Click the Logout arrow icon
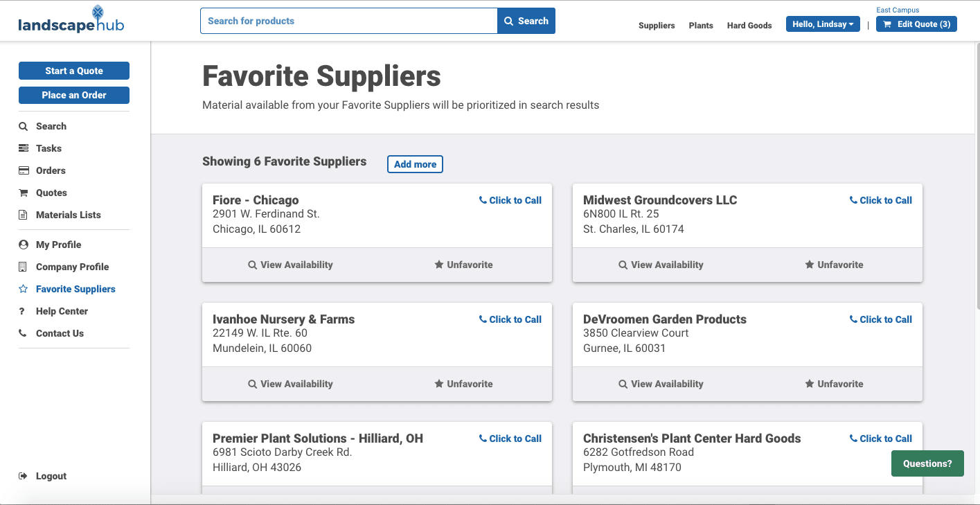The height and width of the screenshot is (505, 980). (24, 476)
